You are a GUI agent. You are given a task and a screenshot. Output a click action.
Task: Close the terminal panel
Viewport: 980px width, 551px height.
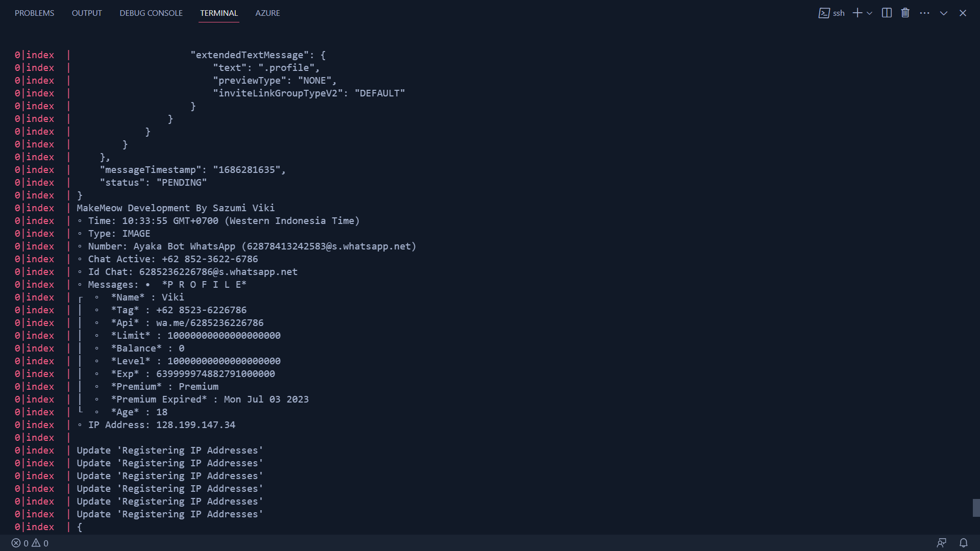coord(963,13)
